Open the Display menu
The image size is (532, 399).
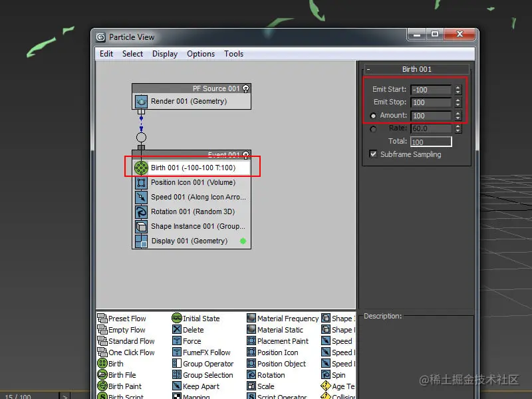[165, 54]
